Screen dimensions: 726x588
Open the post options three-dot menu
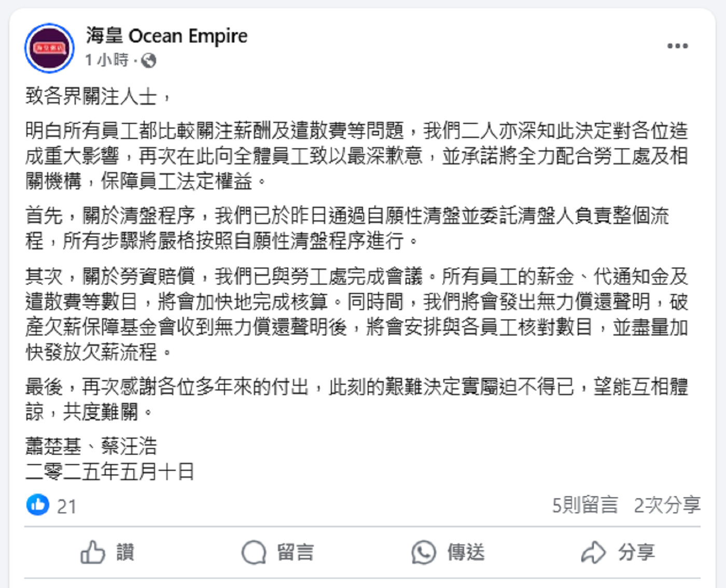(677, 46)
